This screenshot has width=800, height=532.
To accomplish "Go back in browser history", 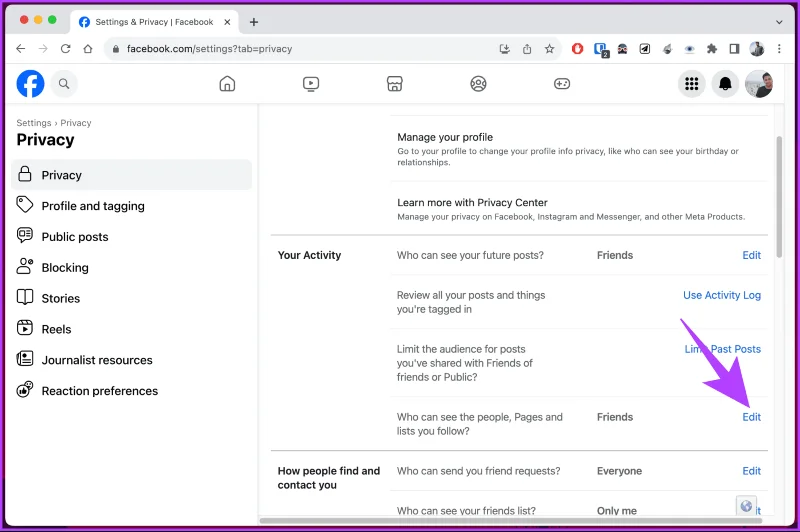I will pyautogui.click(x=20, y=49).
